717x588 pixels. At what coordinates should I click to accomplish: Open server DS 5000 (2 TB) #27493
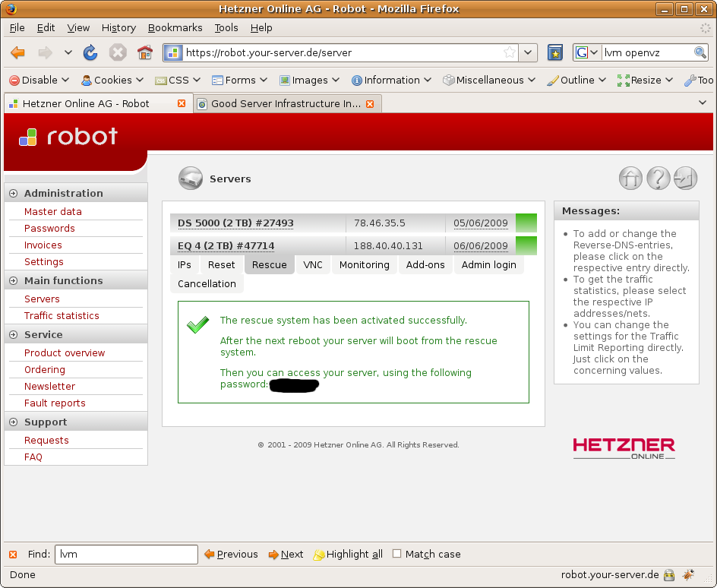tap(235, 223)
